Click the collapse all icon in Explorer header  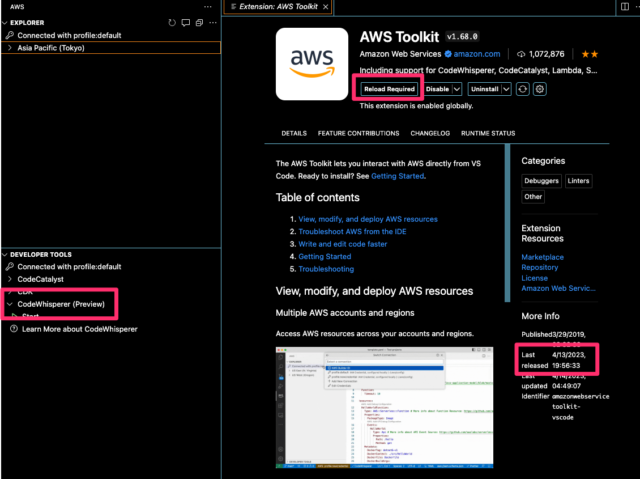coord(199,23)
